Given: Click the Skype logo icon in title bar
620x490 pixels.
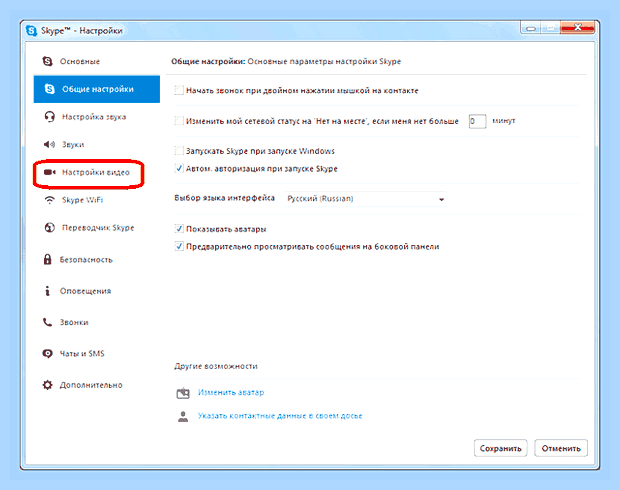Looking at the screenshot, I should [31, 30].
